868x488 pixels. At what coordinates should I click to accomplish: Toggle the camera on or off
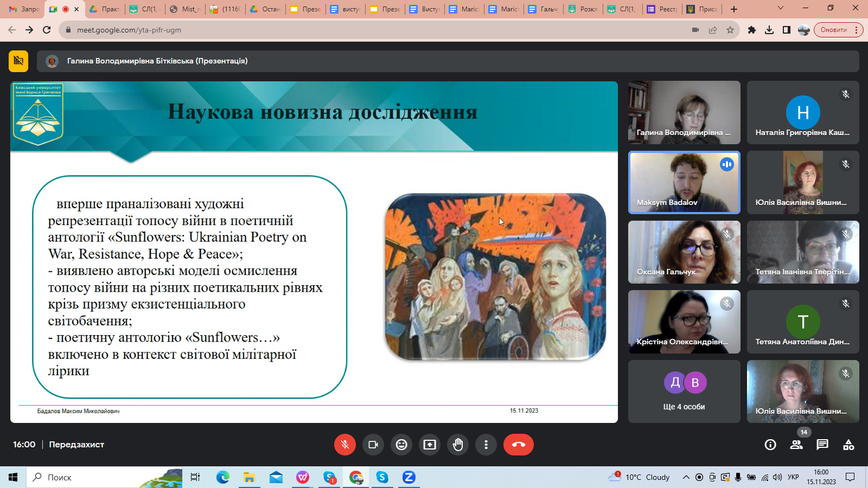coord(373,445)
